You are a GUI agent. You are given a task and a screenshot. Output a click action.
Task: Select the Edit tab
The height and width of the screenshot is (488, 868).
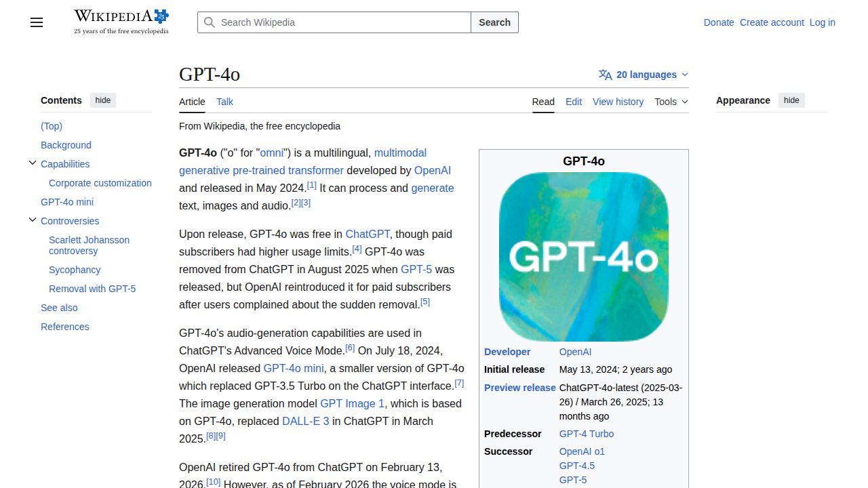tap(574, 102)
